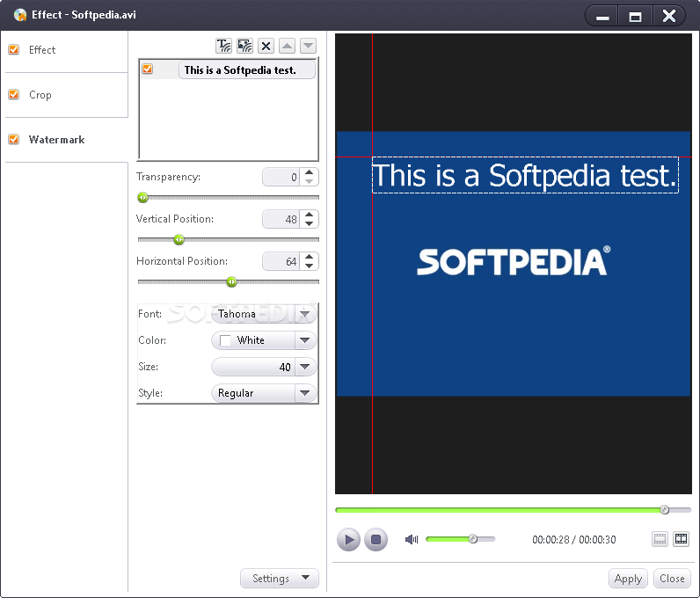
Task: Untick the Softpedia test watermark item
Action: pyautogui.click(x=148, y=69)
